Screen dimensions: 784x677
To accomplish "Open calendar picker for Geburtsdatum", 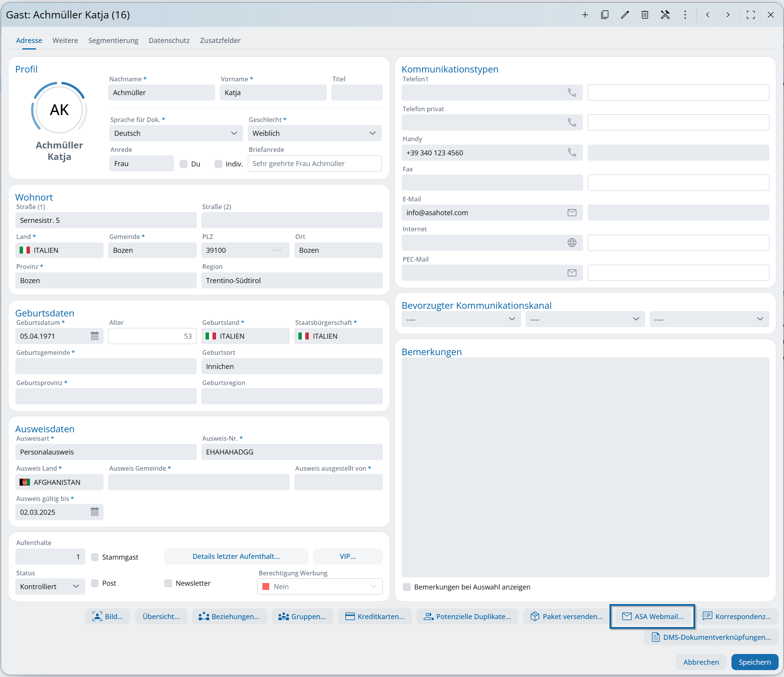I will 94,336.
